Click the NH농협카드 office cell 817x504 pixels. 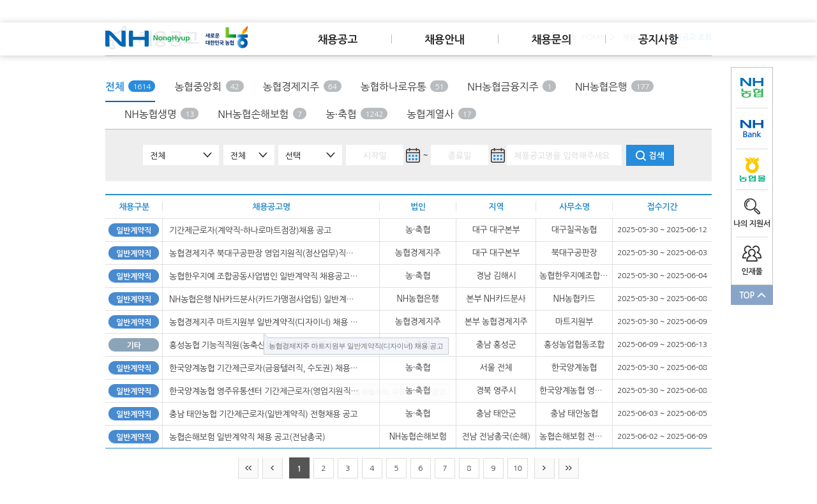point(574,299)
